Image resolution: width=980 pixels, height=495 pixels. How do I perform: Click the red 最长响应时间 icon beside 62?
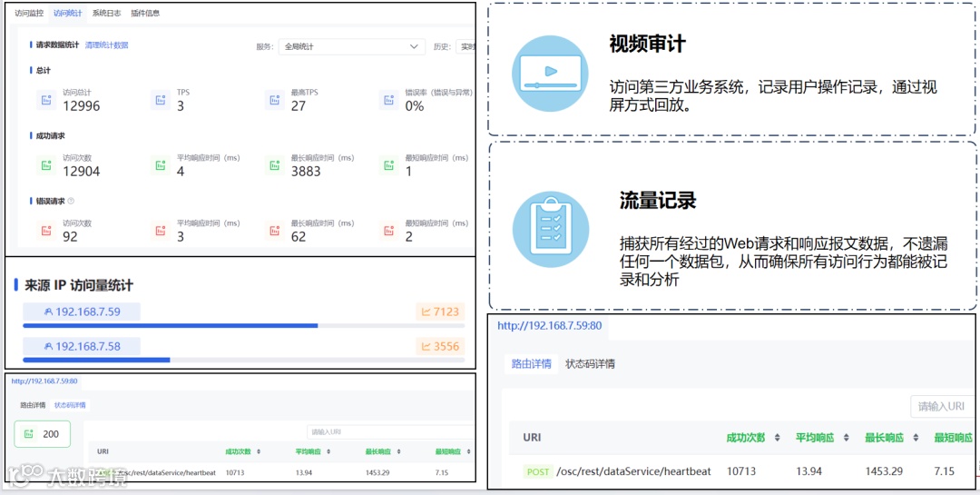tap(274, 231)
